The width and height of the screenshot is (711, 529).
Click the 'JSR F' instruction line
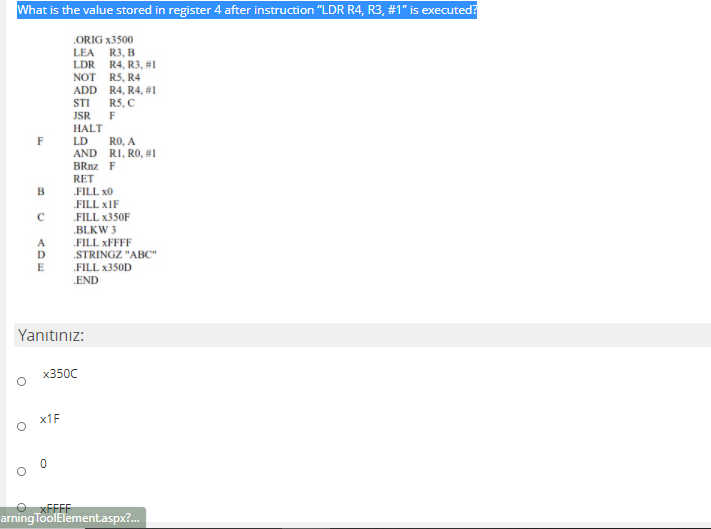(x=94, y=116)
